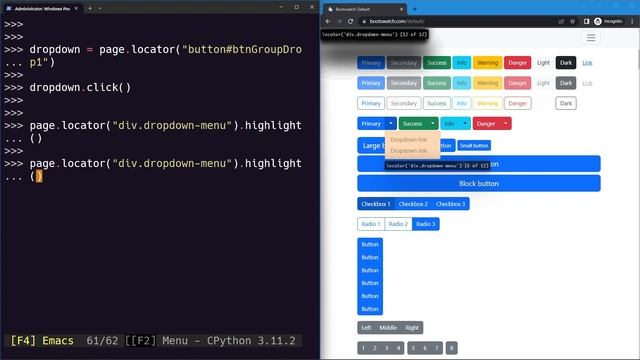Click the Large button
Screen dimensions: 640x360
coord(372,145)
